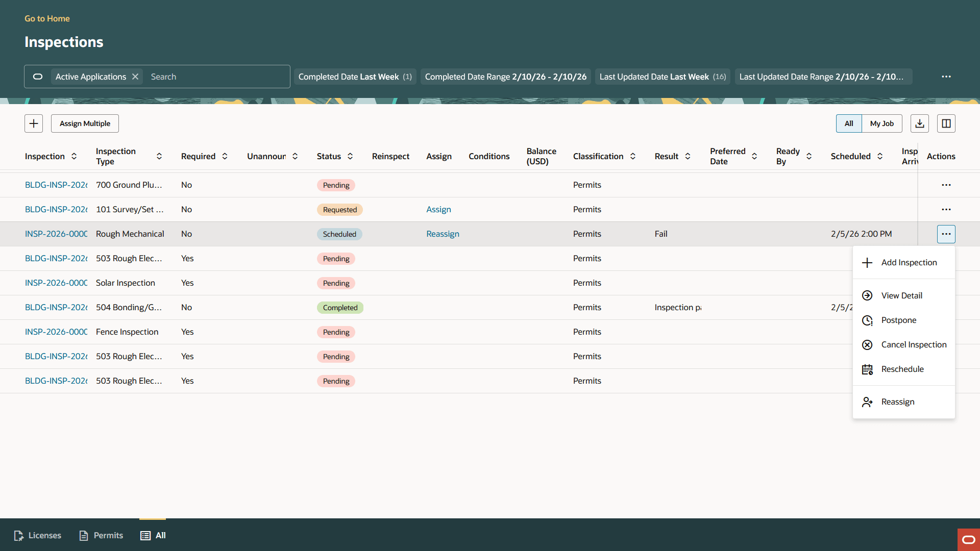Remove the Active Applications filter

[x=135, y=76]
